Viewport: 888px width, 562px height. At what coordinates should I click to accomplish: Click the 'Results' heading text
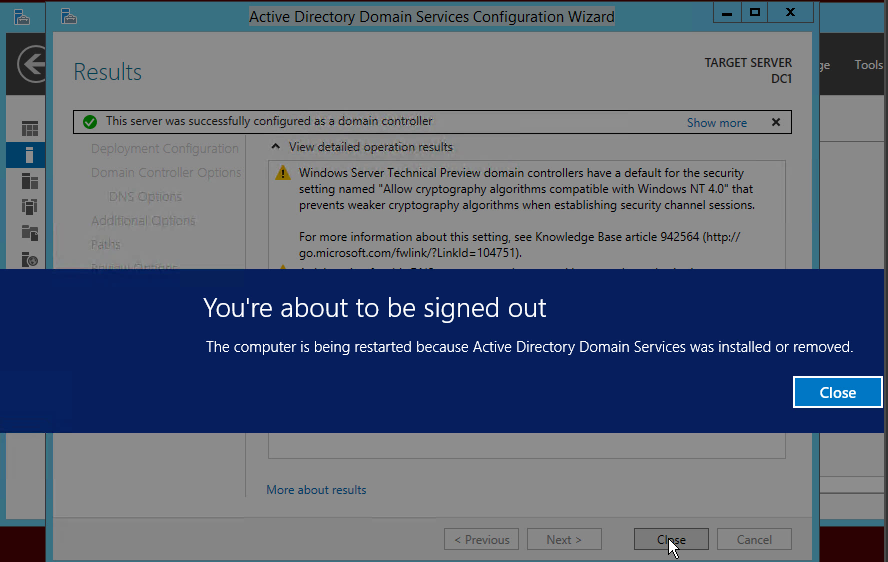(108, 72)
